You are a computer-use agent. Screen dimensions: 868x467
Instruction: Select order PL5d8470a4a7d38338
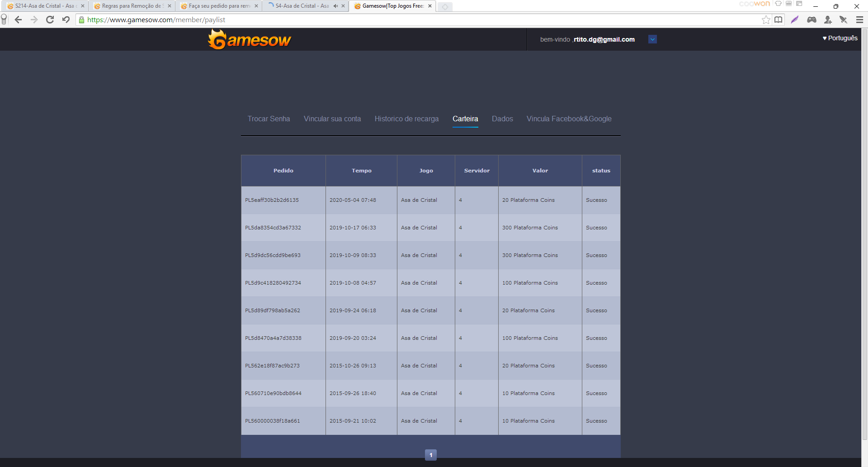[x=273, y=338]
